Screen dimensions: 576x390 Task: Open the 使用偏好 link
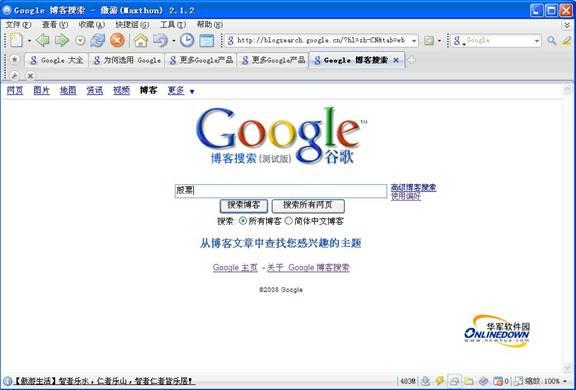(x=406, y=196)
